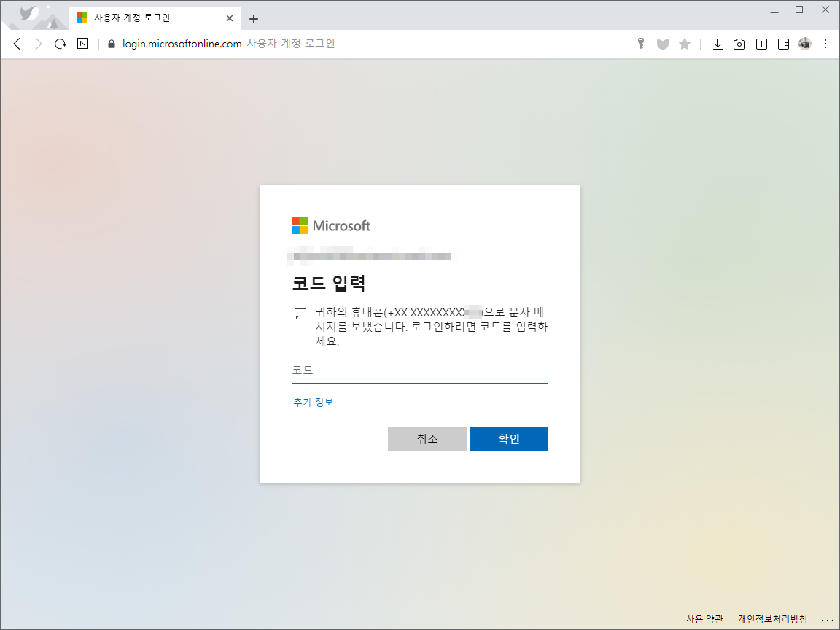Click the 취소 button
This screenshot has width=840, height=630.
click(x=427, y=439)
